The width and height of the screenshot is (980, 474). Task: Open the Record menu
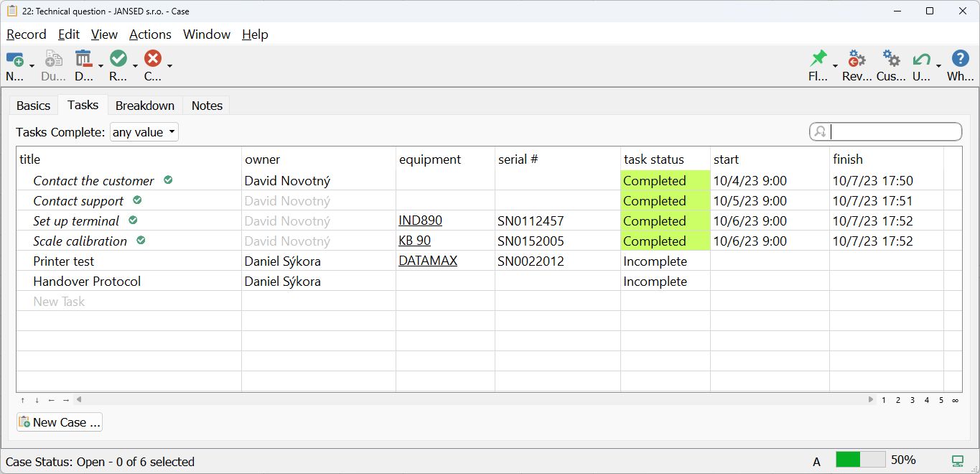click(27, 34)
